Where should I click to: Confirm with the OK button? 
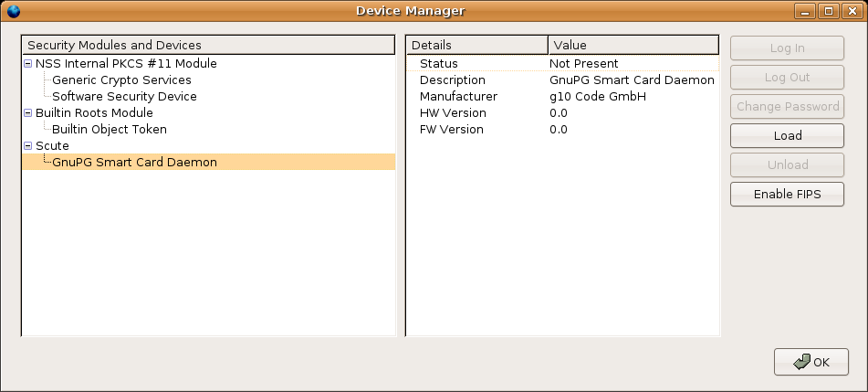[810, 362]
